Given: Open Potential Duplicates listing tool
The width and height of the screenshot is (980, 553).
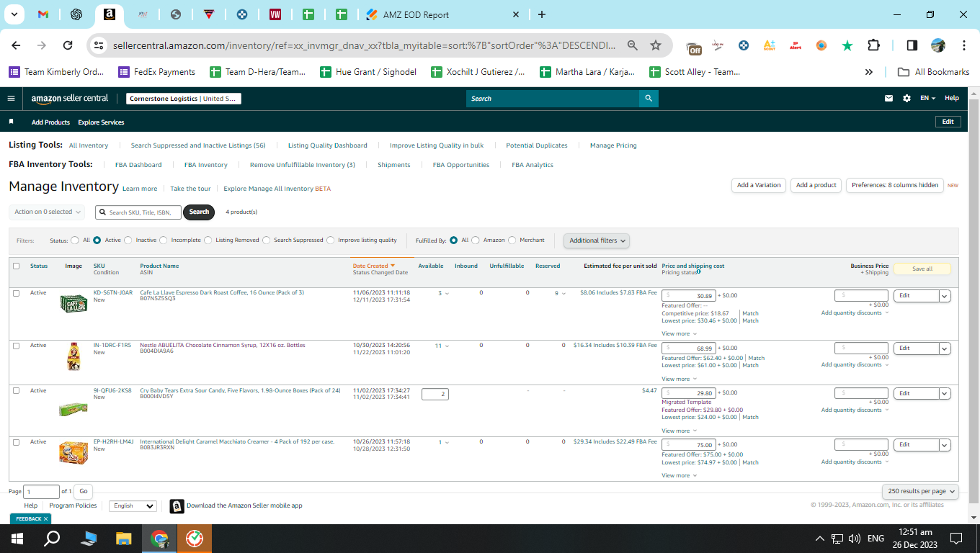Looking at the screenshot, I should point(537,145).
